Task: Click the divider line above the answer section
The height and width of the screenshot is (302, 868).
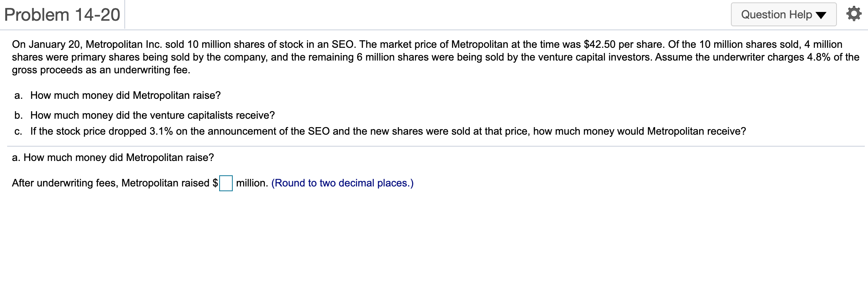Action: [435, 146]
